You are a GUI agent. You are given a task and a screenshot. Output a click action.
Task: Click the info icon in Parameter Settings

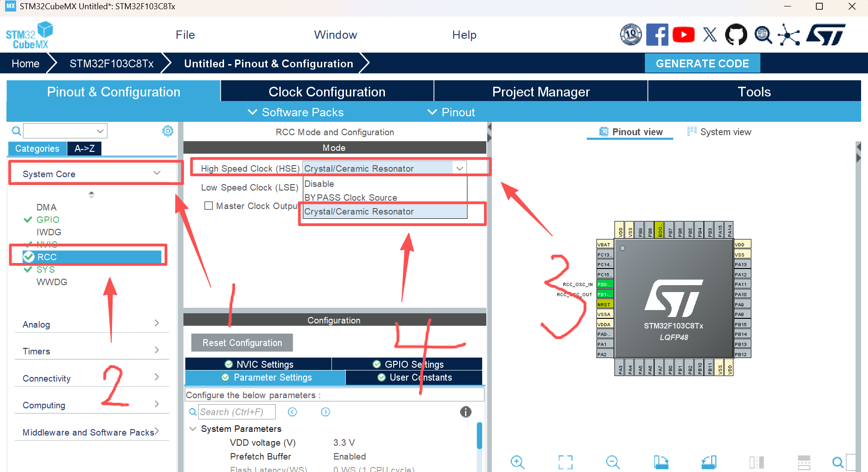[466, 412]
